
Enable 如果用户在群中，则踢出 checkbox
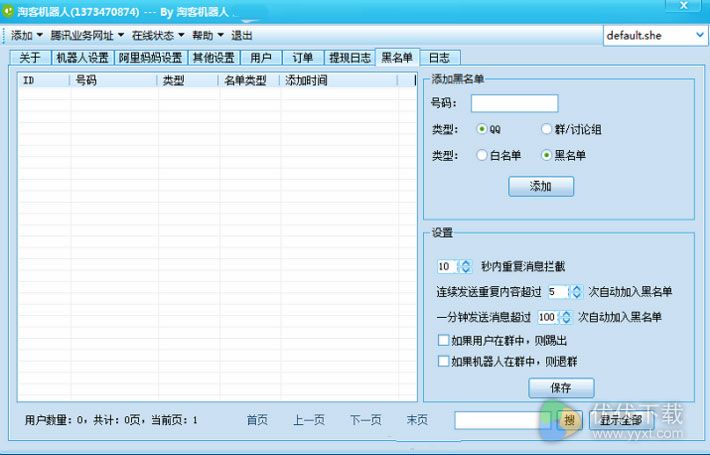click(443, 340)
